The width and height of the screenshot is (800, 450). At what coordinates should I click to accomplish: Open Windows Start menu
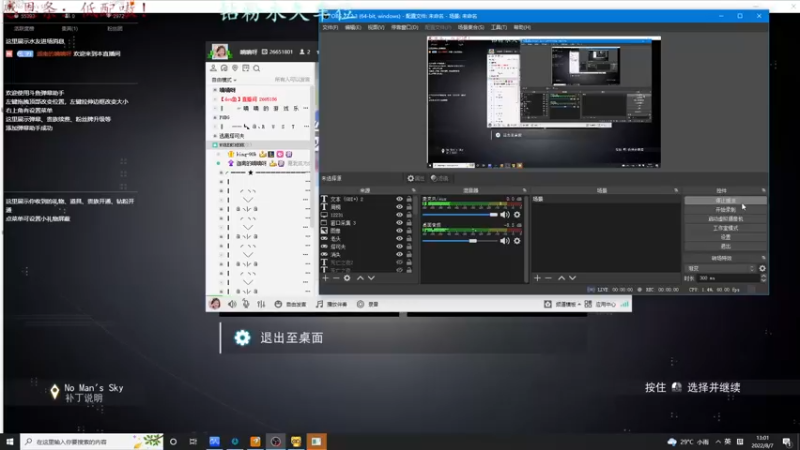coord(10,441)
